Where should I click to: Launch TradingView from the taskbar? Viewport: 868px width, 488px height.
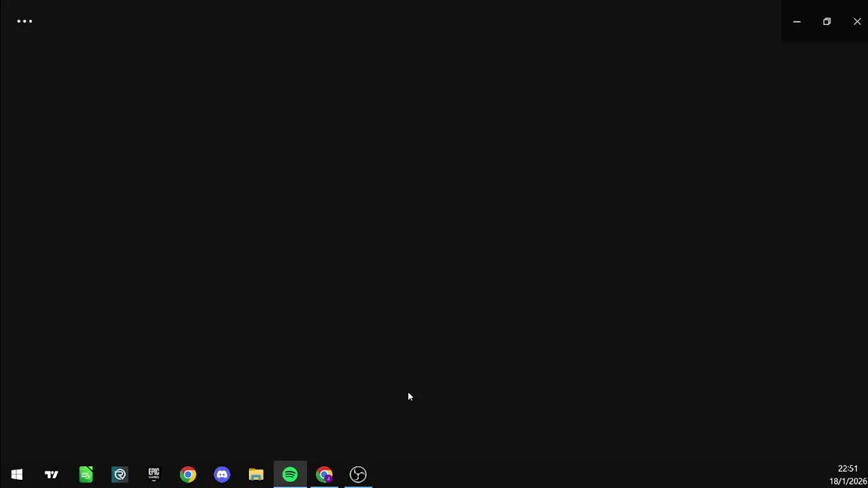(x=52, y=474)
